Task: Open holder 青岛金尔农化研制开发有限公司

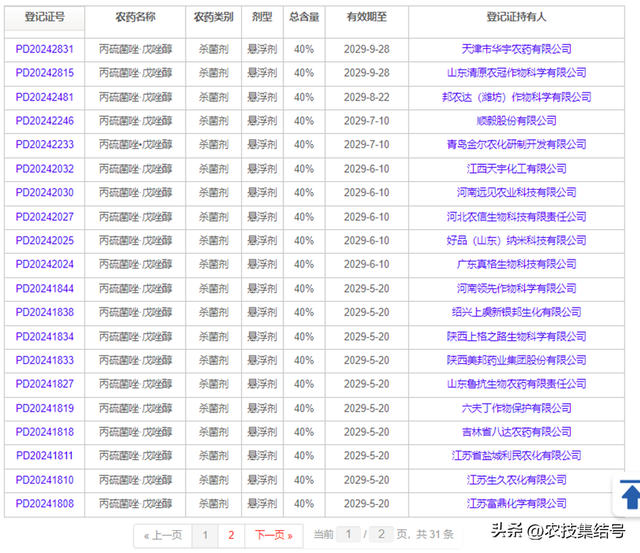Action: 516,144
